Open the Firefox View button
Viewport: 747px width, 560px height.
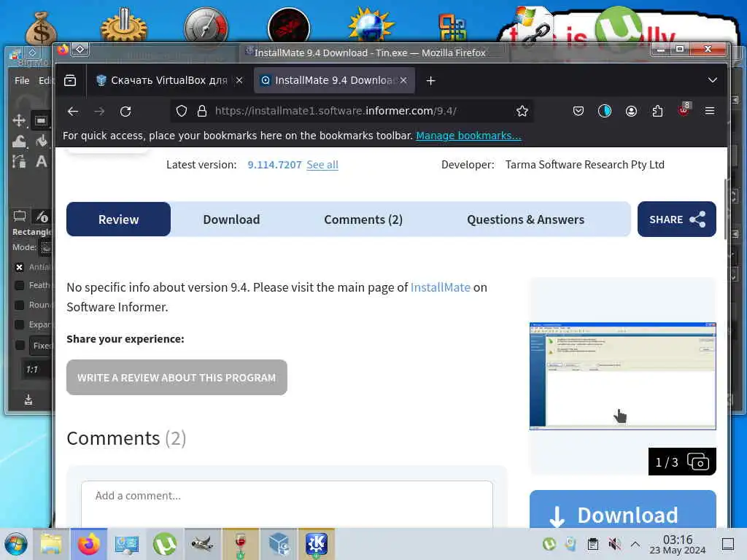(70, 80)
